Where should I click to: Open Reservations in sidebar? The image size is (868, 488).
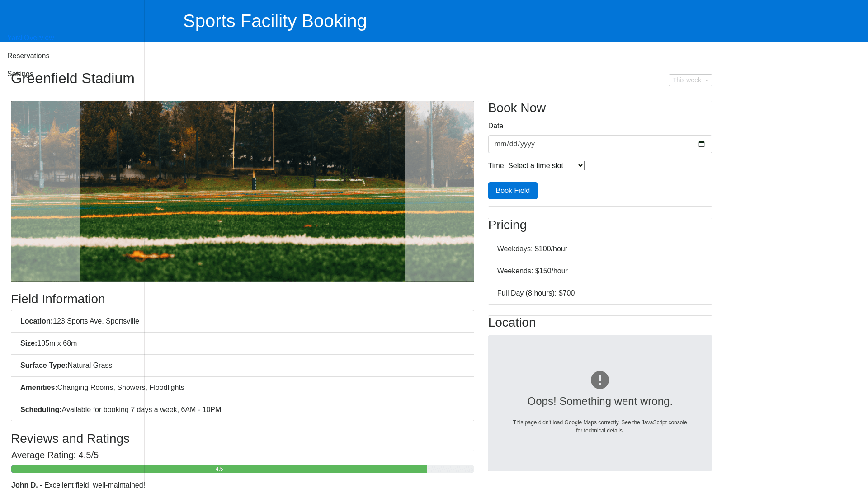click(28, 56)
